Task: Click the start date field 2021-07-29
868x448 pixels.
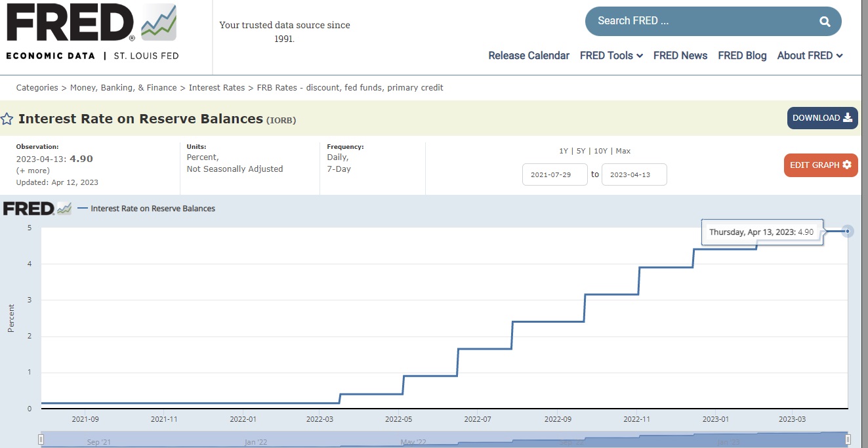Action: (x=554, y=174)
